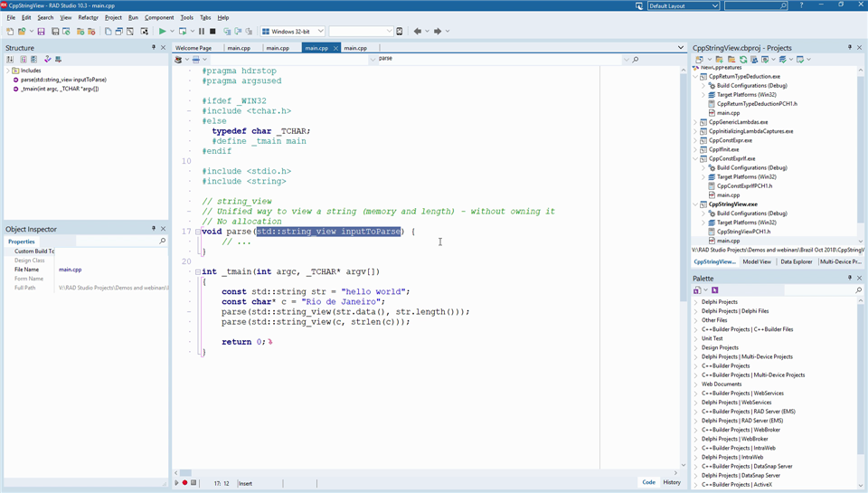Select CppStringViewPCH1.h in Projects tree
The width and height of the screenshot is (868, 493).
pyautogui.click(x=743, y=232)
